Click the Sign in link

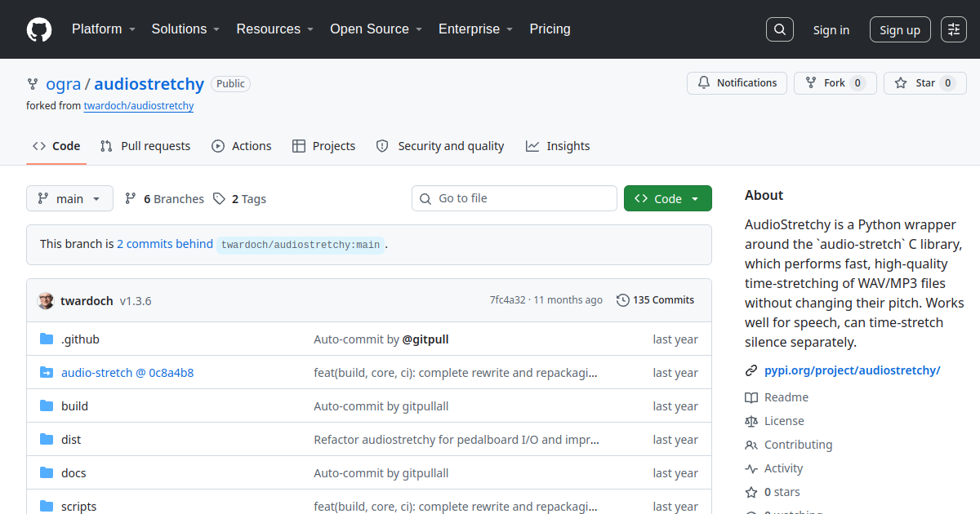coord(831,30)
